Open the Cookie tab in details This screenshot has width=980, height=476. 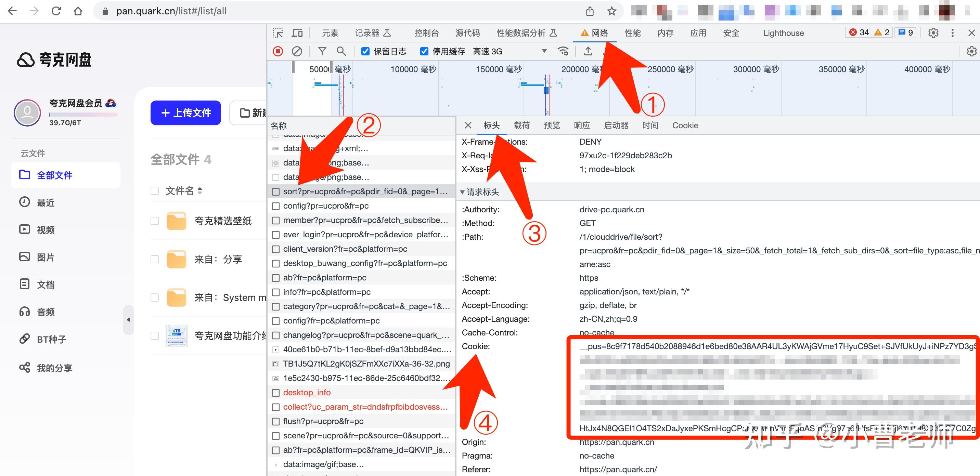click(x=685, y=125)
